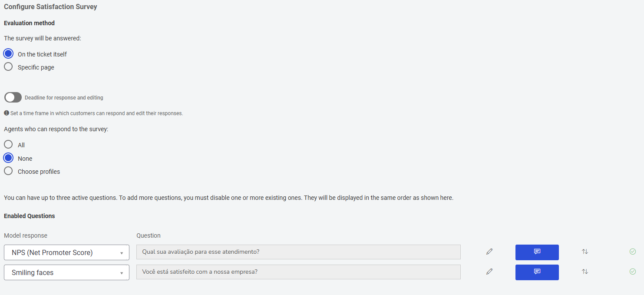Select All agents radio option

point(8,145)
